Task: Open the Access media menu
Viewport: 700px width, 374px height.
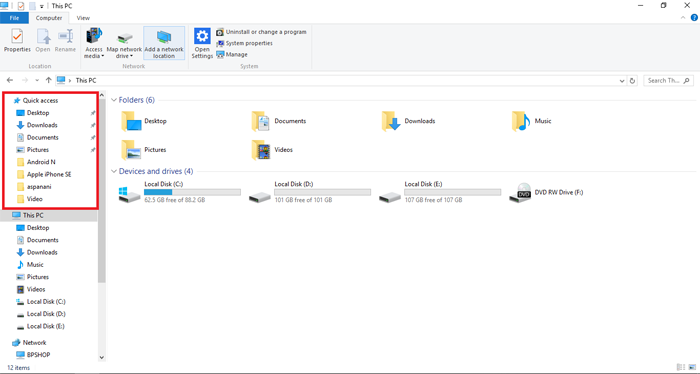Action: [94, 43]
